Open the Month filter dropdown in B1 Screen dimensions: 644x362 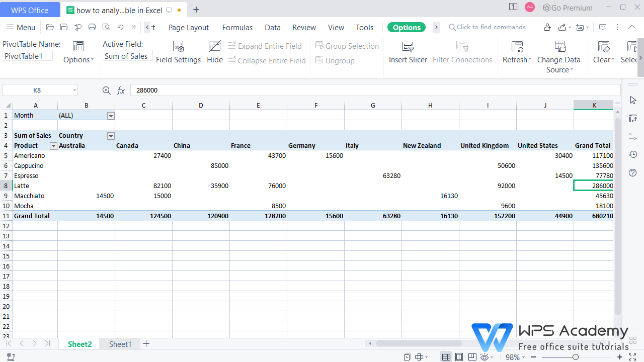coord(111,116)
